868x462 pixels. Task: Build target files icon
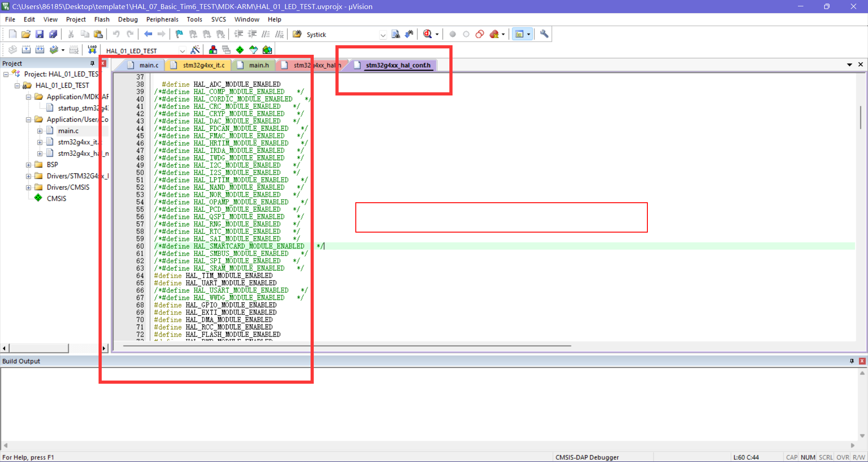click(26, 50)
